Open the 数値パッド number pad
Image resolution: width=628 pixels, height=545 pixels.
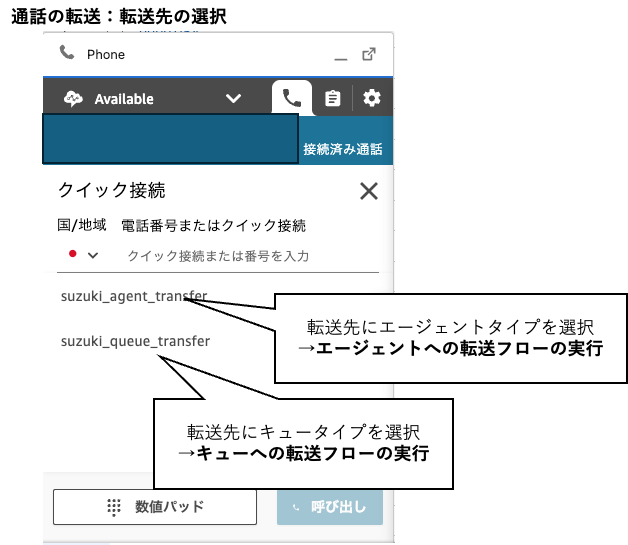tap(155, 507)
